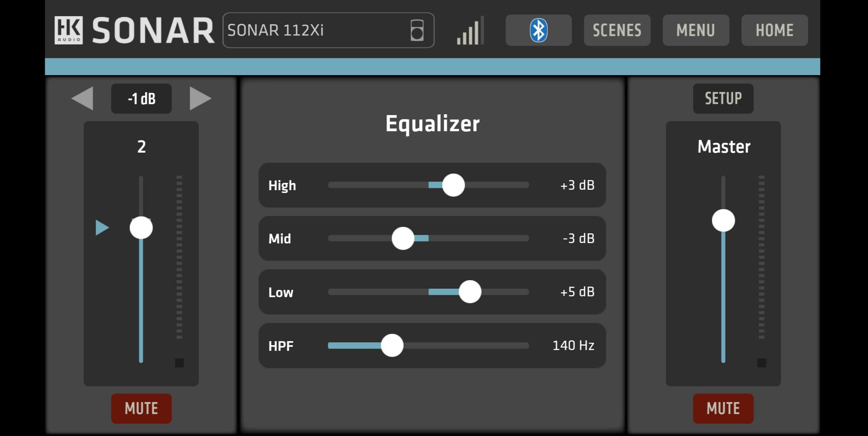Open the SONAR 112Xi device selector
868x436 pixels.
click(328, 30)
